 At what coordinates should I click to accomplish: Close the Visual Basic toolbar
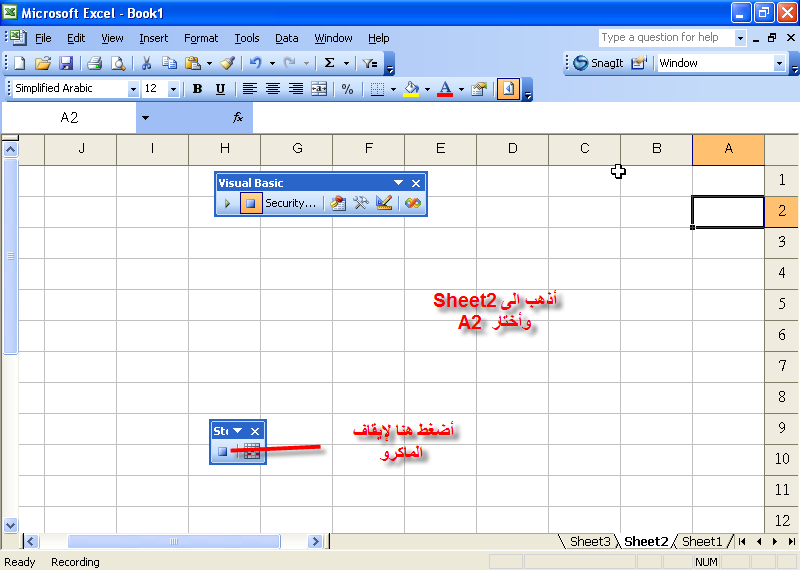pos(416,183)
